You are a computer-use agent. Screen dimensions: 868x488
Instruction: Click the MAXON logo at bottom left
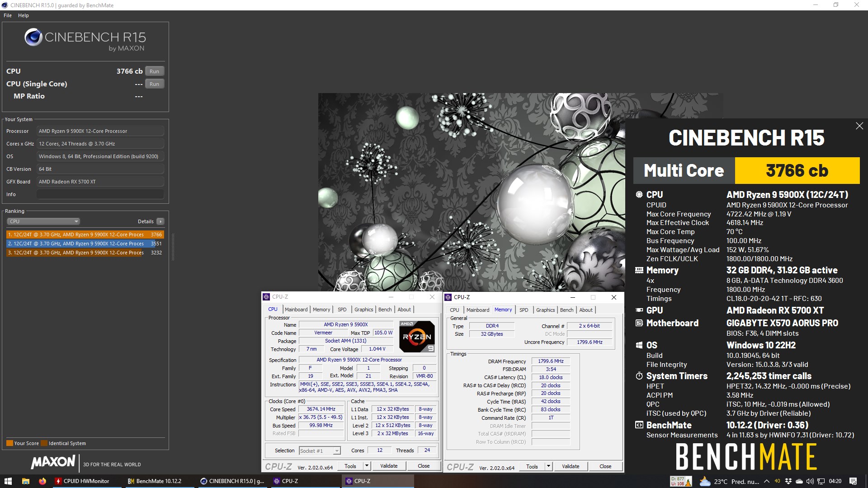53,462
